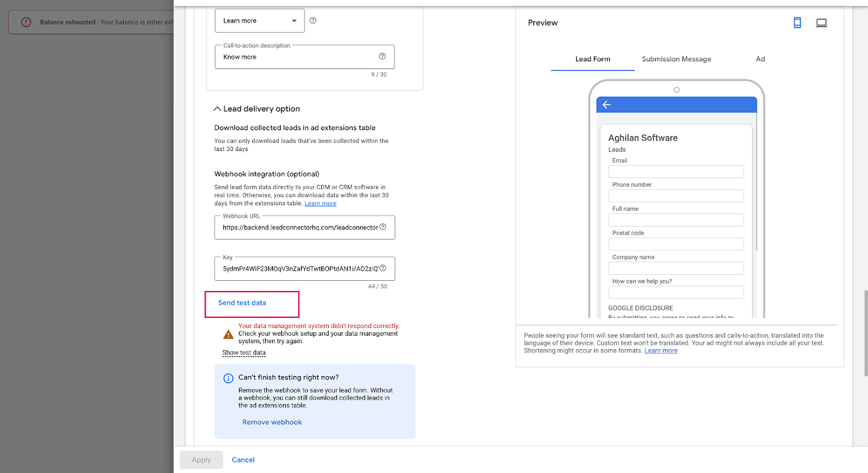Click Download collected leads heading
The image size is (868, 473).
(x=295, y=128)
